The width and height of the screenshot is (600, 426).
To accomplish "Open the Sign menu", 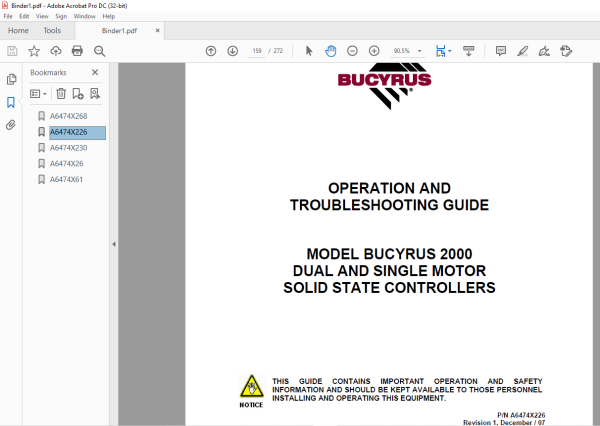I will click(61, 16).
